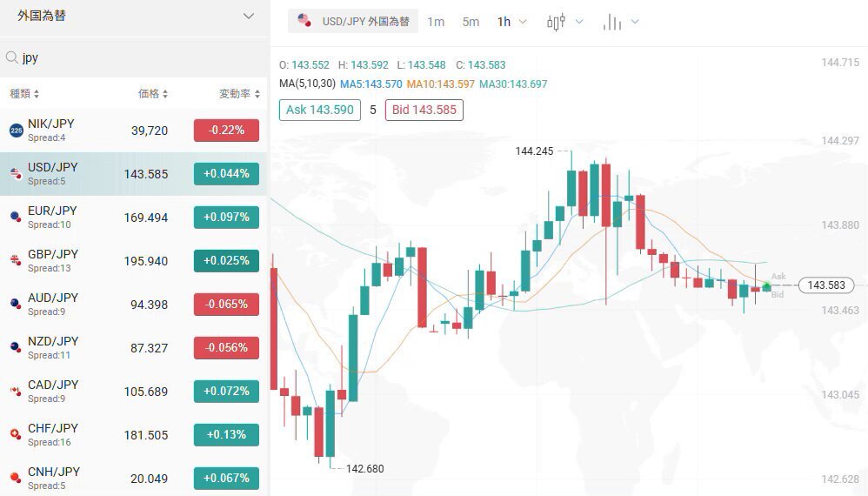
Task: Expand the 外国為替 category dropdown
Action: (249, 16)
